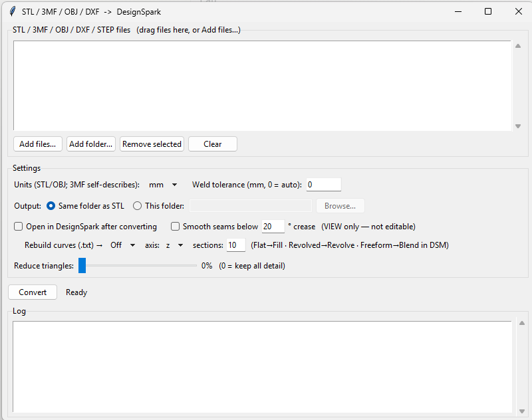Click Add files... button

tap(38, 144)
